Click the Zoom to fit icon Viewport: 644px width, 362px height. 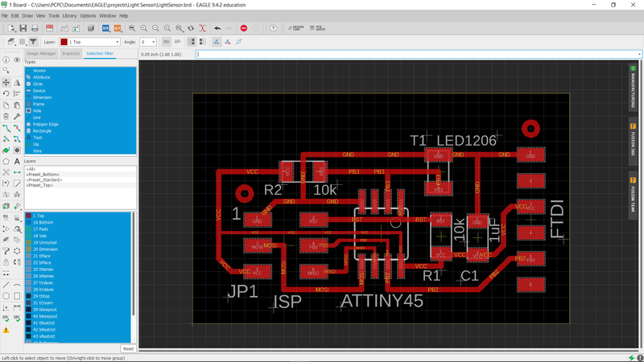pos(132,28)
